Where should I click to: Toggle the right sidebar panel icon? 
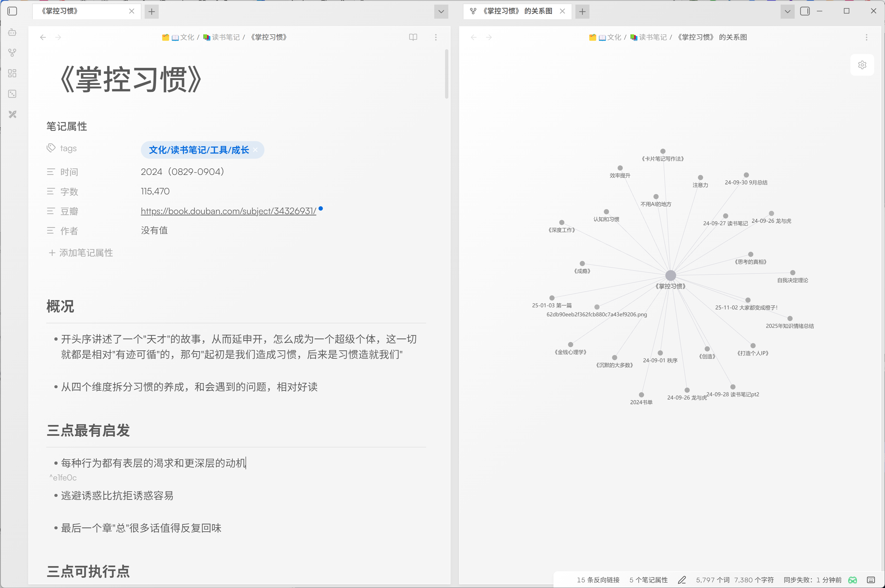point(805,11)
